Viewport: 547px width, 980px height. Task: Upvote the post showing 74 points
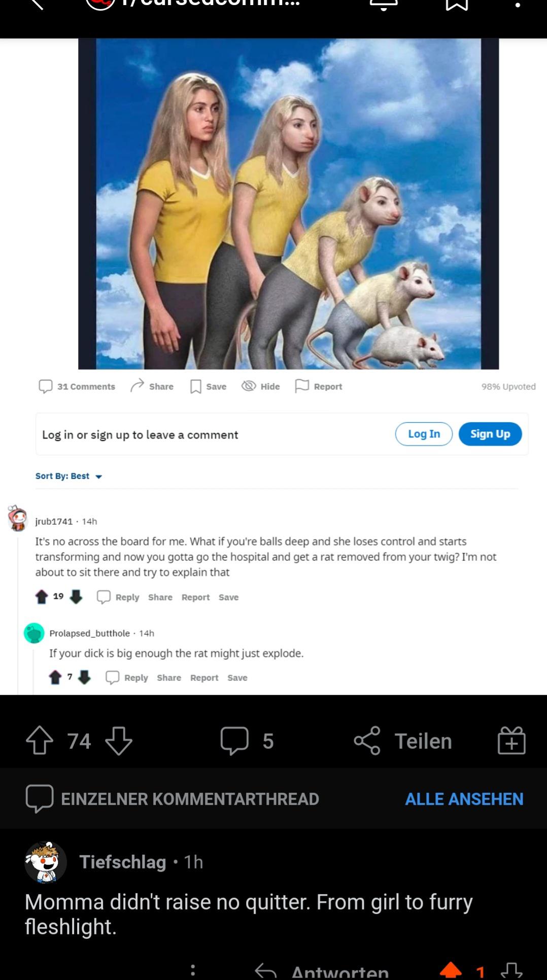(40, 741)
